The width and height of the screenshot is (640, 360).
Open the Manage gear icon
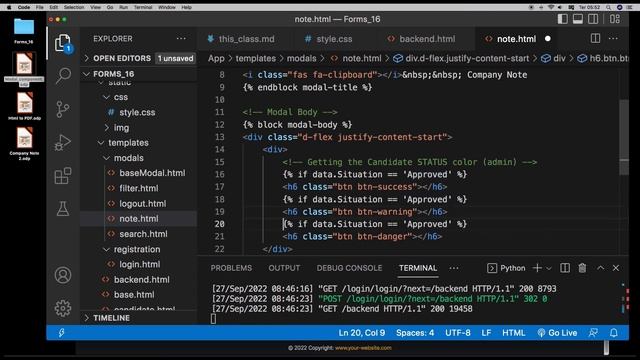pos(63,308)
